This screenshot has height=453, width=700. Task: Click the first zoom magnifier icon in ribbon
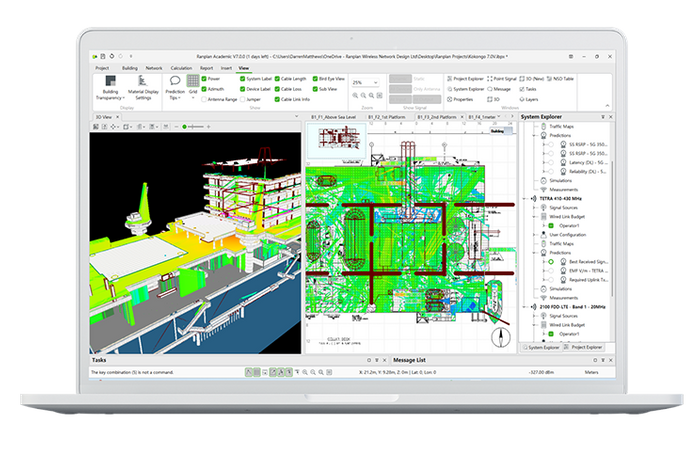[x=355, y=95]
